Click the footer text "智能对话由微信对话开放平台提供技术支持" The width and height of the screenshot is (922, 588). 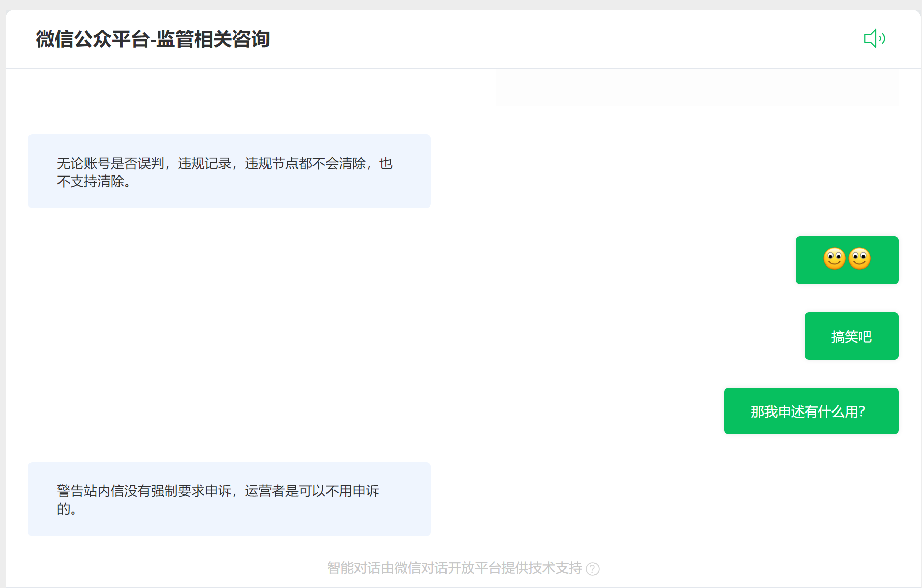tap(454, 568)
